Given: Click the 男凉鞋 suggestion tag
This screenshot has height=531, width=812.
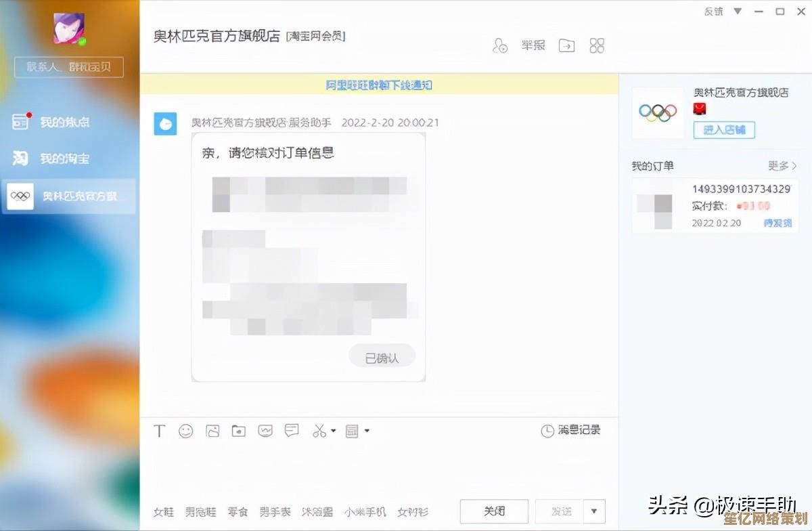Looking at the screenshot, I should click(201, 512).
